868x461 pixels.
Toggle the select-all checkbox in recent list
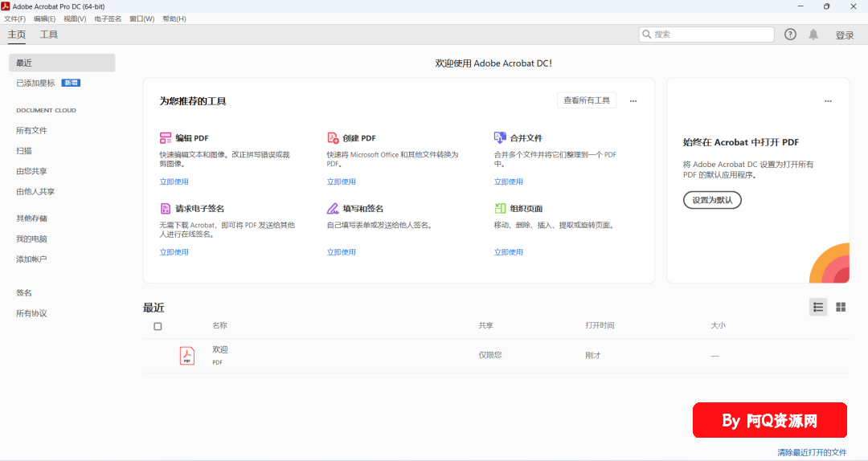coord(158,327)
